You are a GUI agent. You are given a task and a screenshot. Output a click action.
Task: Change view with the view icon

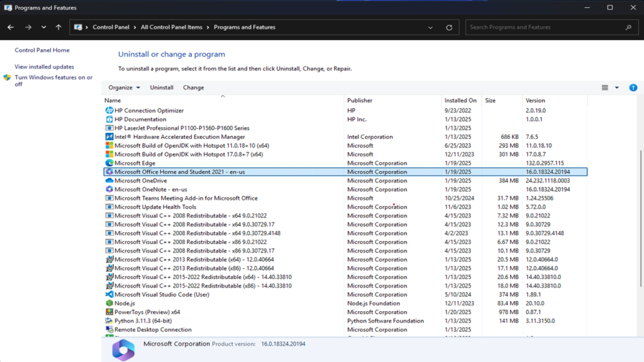605,87
